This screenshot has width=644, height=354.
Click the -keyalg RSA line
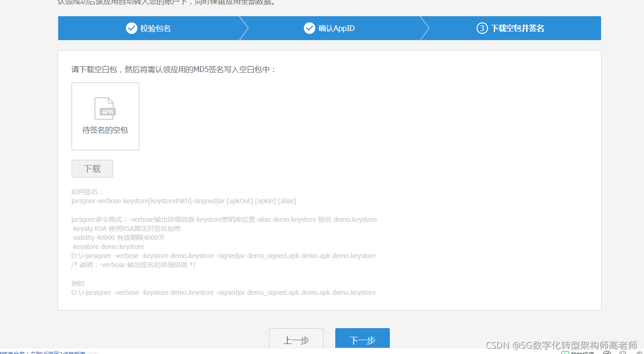(126, 229)
